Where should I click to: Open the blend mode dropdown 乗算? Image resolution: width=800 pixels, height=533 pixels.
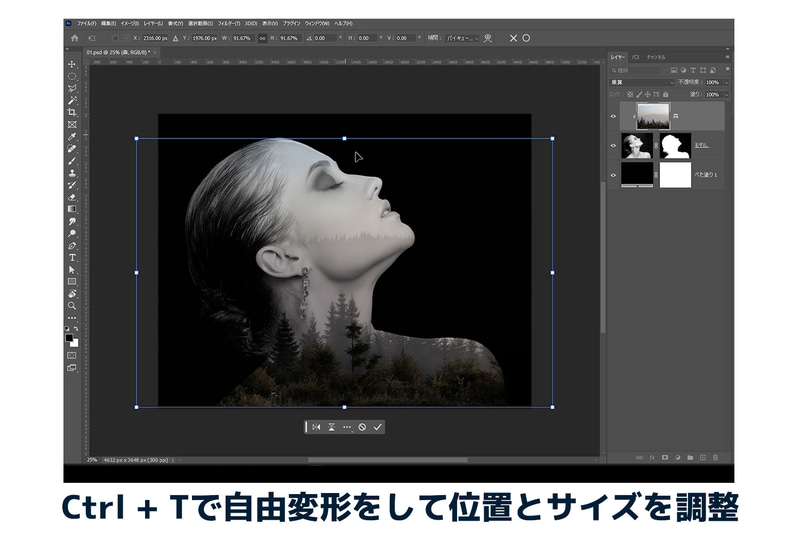(642, 82)
